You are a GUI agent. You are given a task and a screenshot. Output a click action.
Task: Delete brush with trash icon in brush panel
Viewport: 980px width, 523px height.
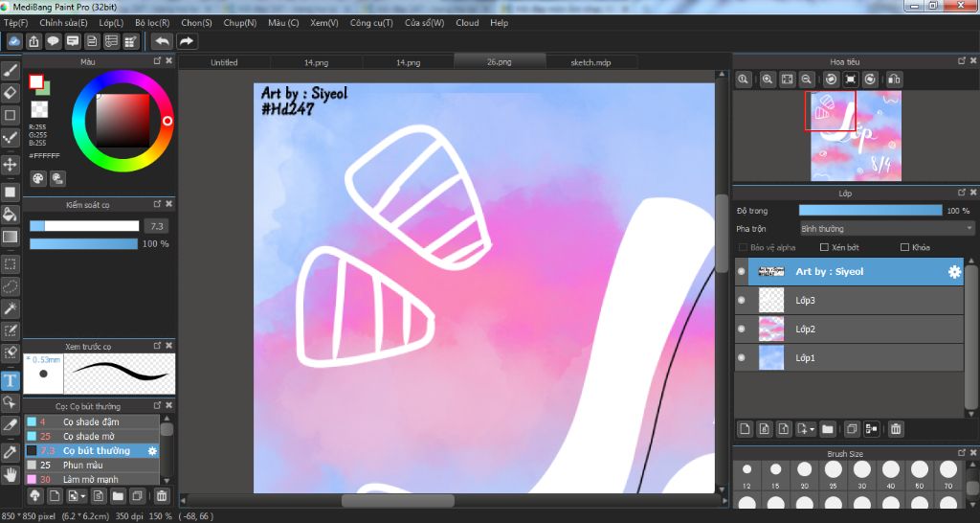(162, 496)
